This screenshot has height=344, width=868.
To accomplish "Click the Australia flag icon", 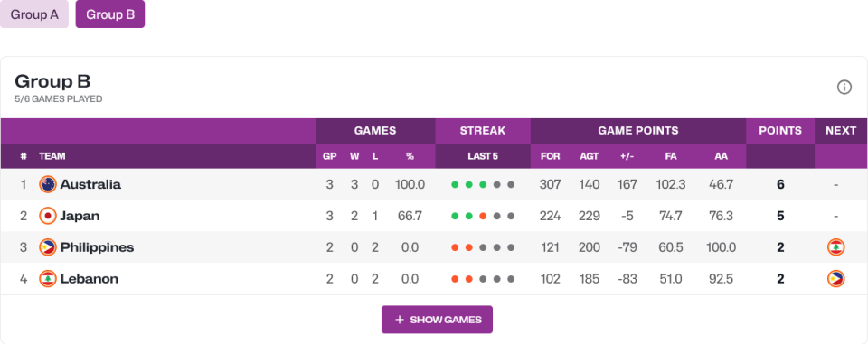I will 48,184.
